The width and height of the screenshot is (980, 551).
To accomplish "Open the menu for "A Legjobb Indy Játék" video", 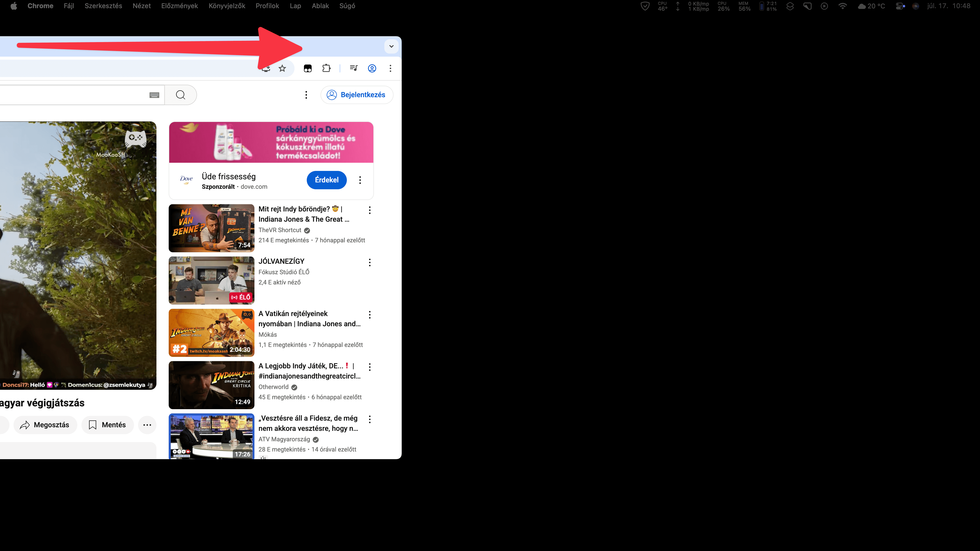I will pos(369,367).
